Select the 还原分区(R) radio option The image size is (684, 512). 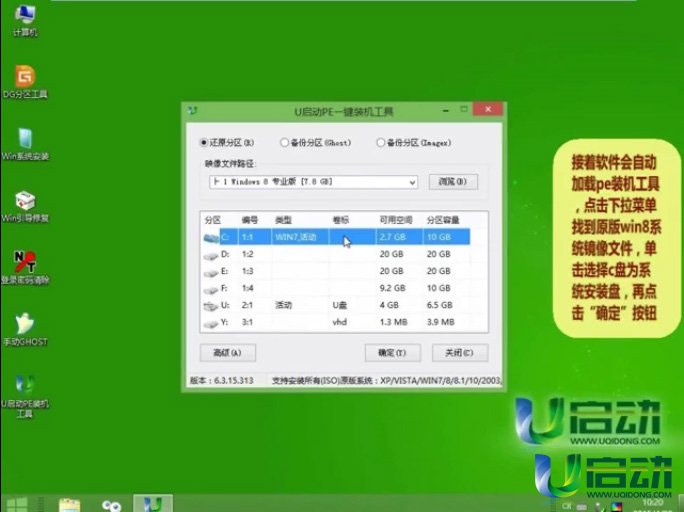(227, 143)
